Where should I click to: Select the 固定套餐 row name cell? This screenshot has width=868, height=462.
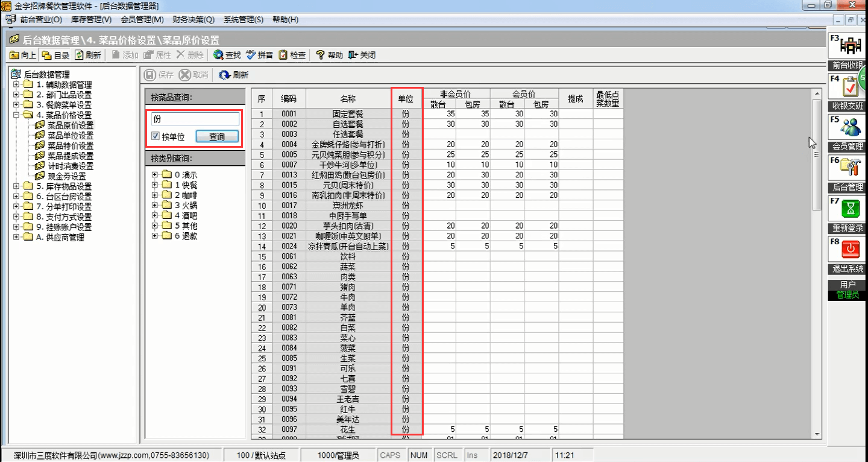[x=348, y=113]
